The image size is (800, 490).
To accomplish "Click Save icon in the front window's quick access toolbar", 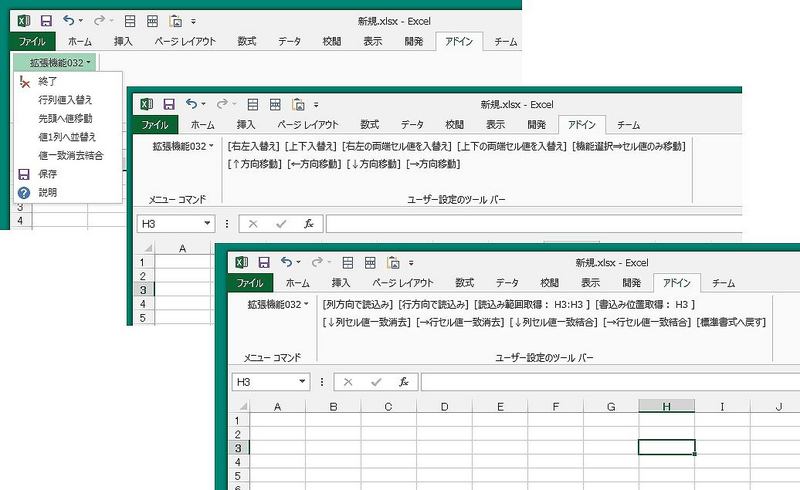I will coord(263,262).
